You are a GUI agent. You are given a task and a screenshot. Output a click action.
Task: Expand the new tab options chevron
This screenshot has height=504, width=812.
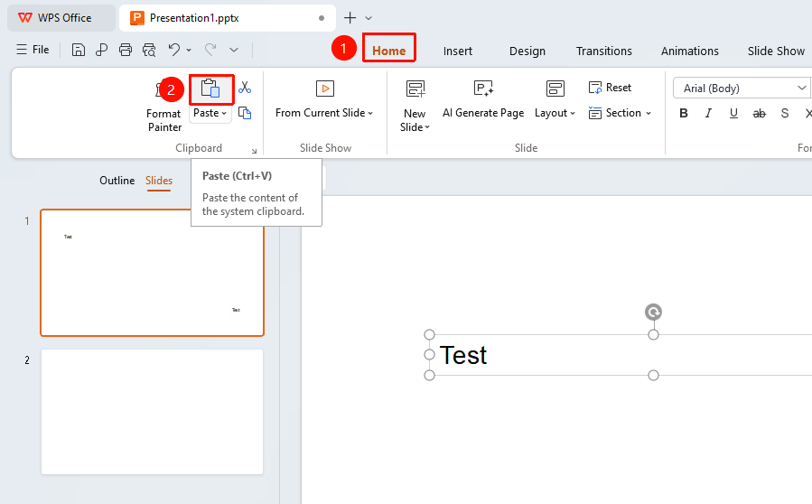point(369,18)
